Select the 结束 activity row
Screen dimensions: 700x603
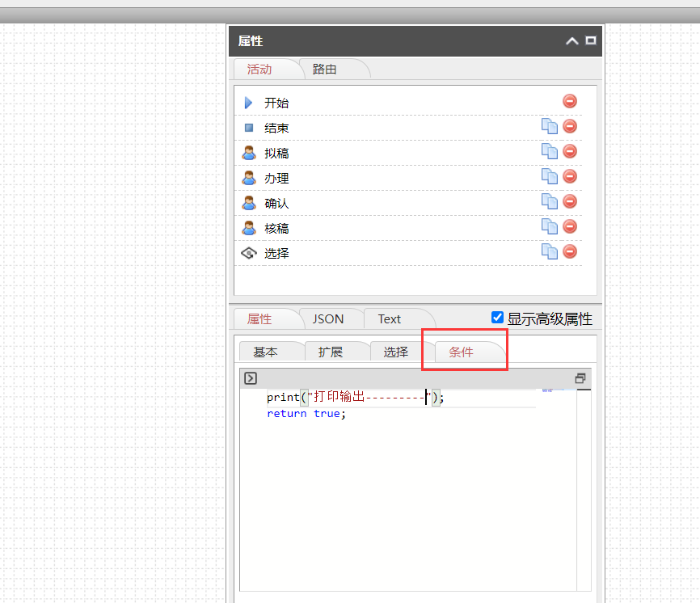click(x=408, y=128)
